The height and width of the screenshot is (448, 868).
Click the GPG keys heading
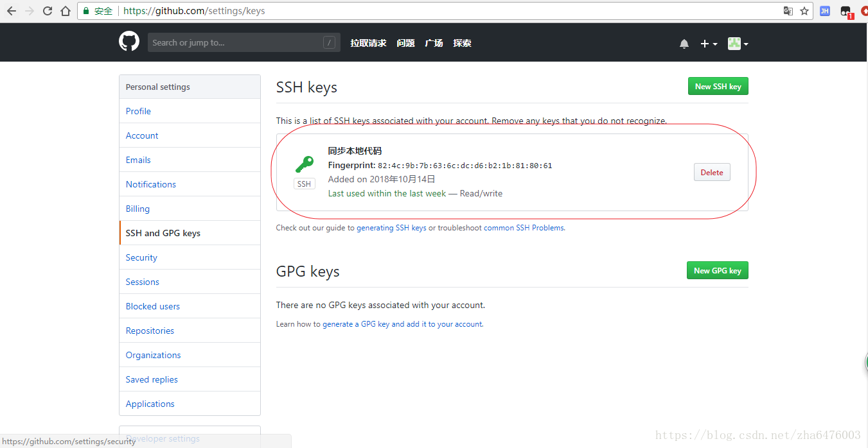tap(308, 271)
